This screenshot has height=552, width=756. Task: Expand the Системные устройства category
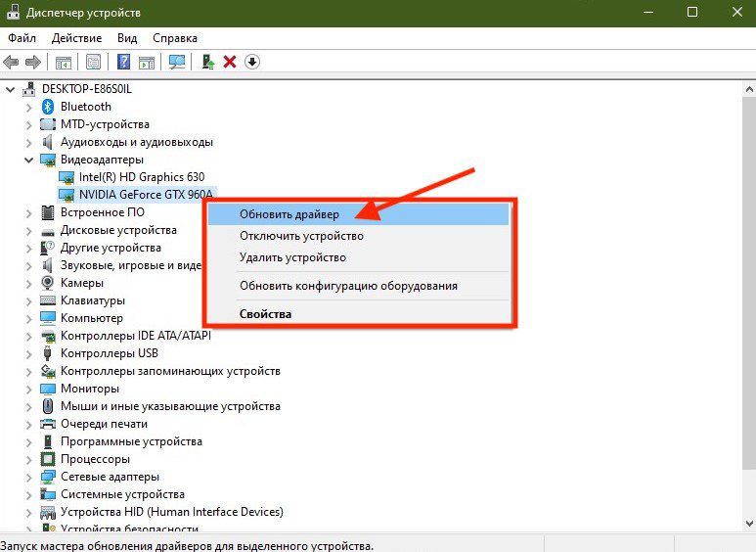(29, 494)
